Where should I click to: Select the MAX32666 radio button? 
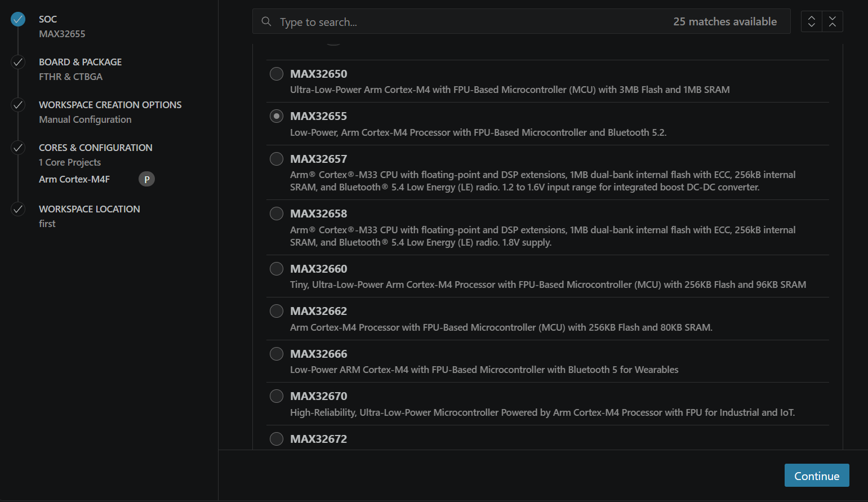[x=277, y=354]
